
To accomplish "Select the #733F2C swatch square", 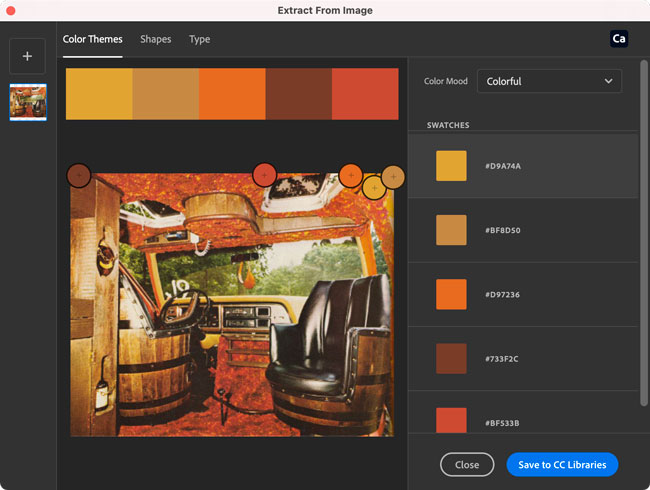I will coord(451,359).
